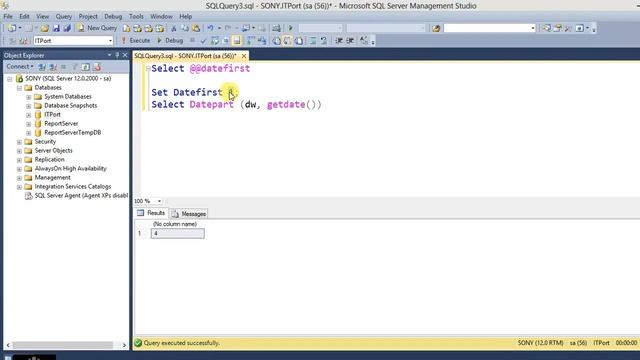The width and height of the screenshot is (640, 360).
Task: Refresh the Object Explorer tree
Action: pyautogui.click(x=86, y=67)
